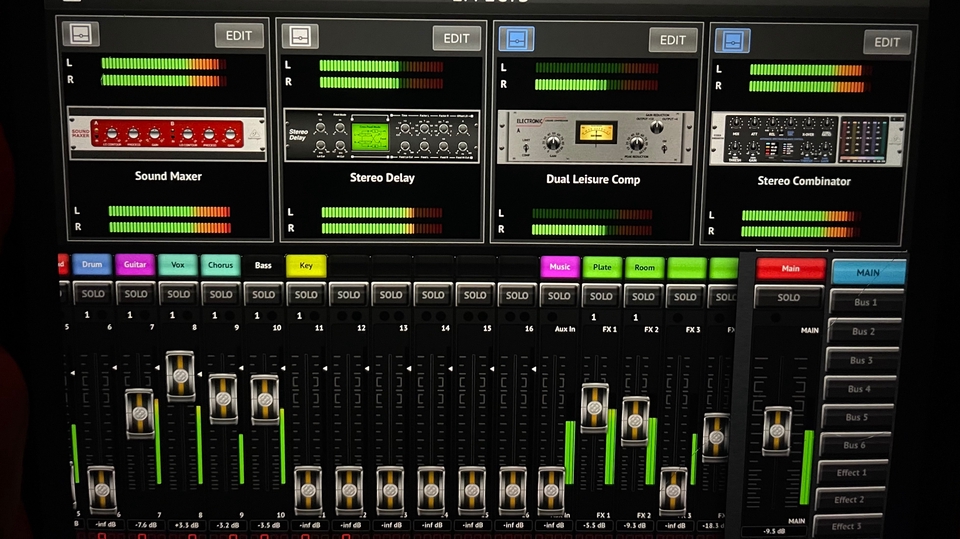Open the Stereo Combinator rack unit image
Image resolution: width=960 pixels, height=539 pixels.
click(x=806, y=139)
